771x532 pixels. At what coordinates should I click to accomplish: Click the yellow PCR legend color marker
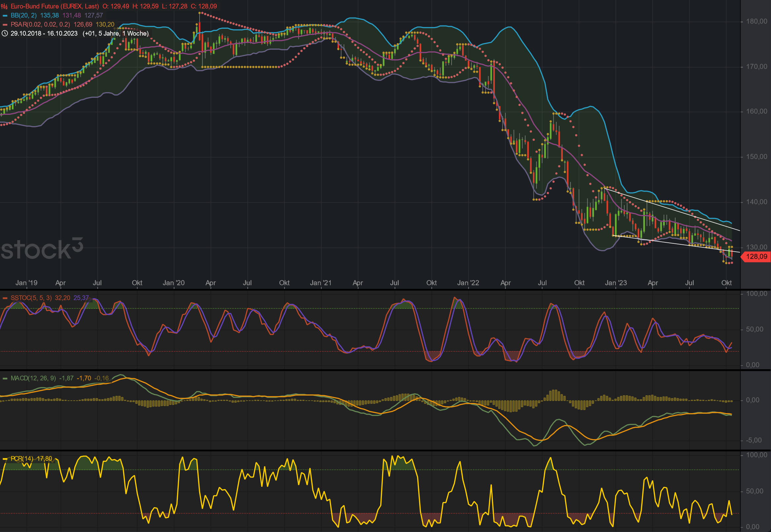pos(5,459)
